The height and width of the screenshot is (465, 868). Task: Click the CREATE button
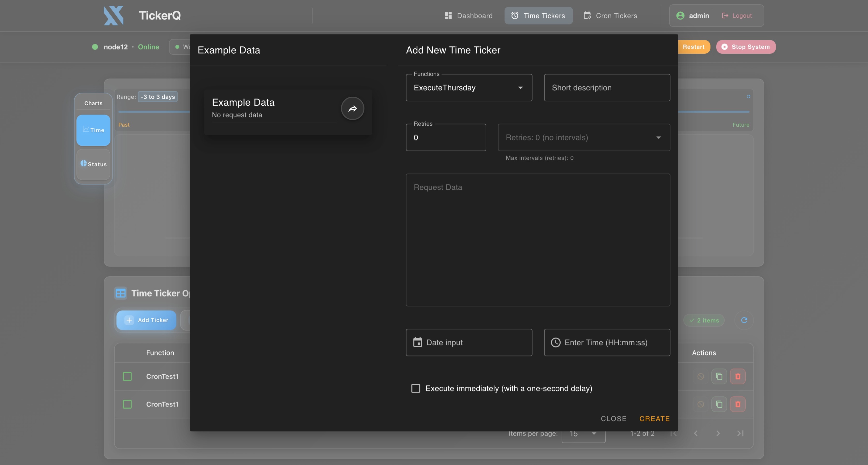(654, 419)
